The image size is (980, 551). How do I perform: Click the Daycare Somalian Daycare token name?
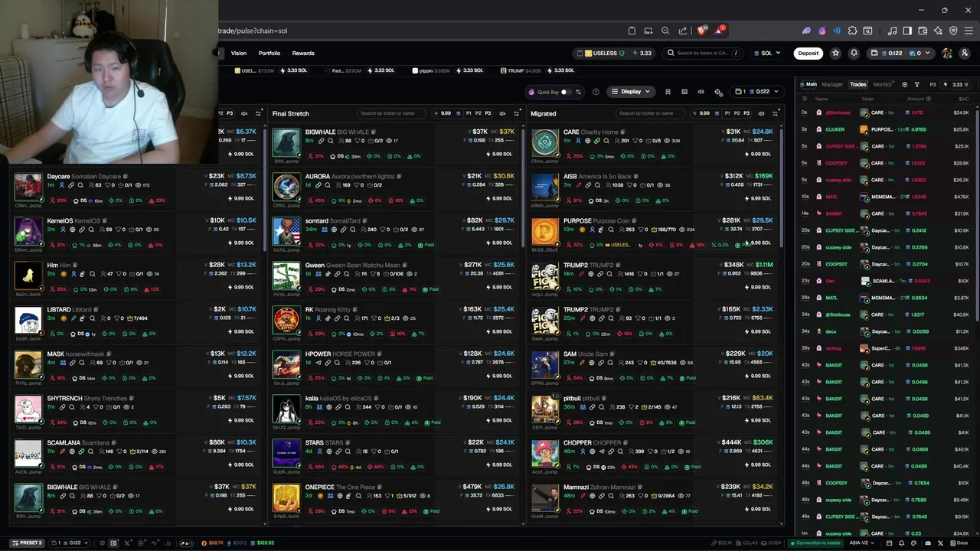(84, 176)
